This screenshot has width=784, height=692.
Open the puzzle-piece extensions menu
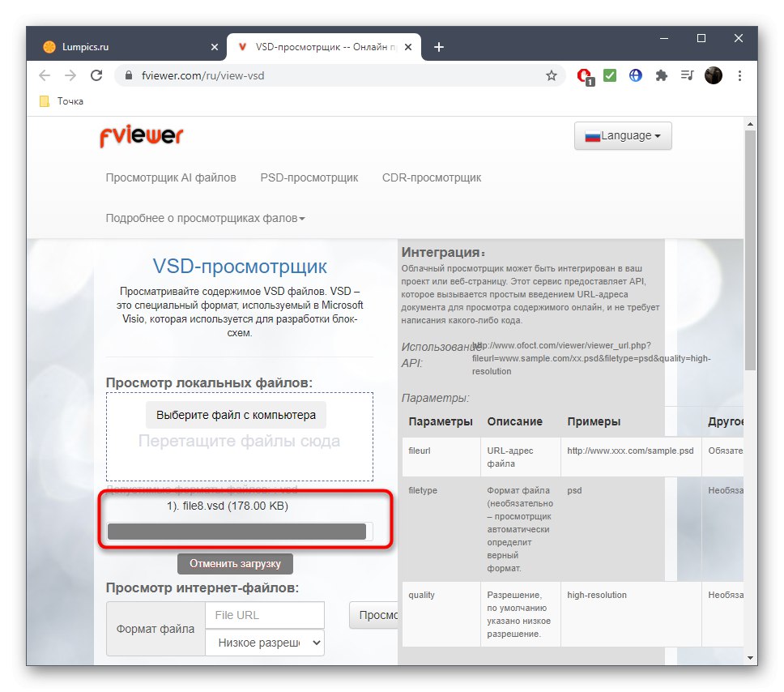pyautogui.click(x=662, y=75)
